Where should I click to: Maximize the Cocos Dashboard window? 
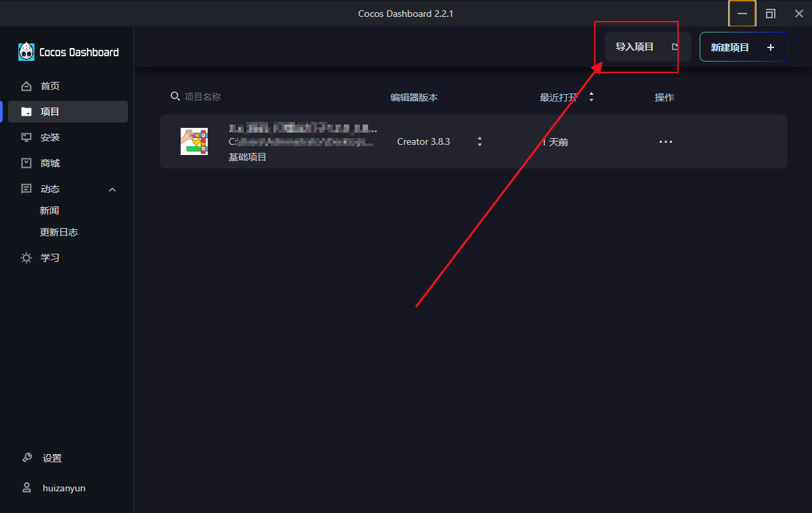click(771, 14)
